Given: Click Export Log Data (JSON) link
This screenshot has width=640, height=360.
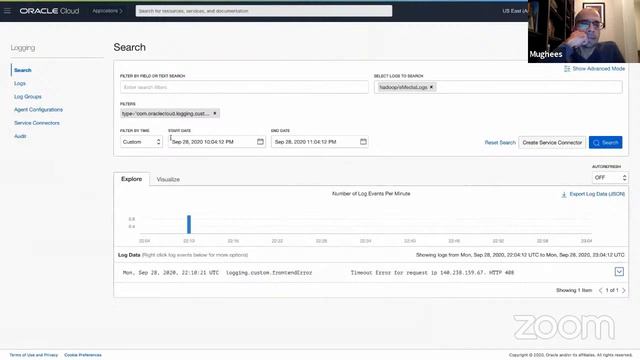Looking at the screenshot, I should coord(593,194).
